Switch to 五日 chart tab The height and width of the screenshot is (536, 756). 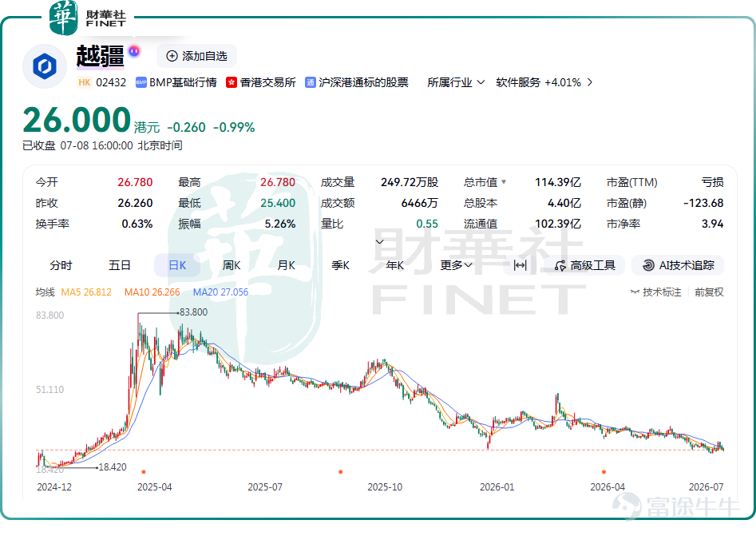[x=120, y=265]
